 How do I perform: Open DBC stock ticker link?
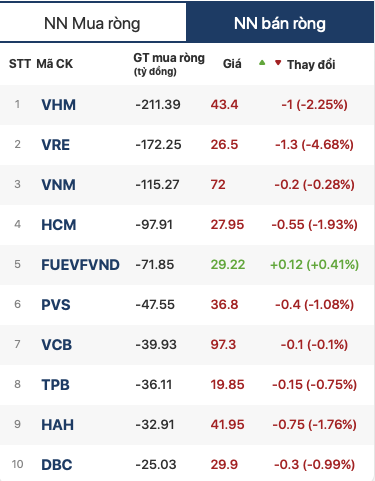tap(57, 465)
